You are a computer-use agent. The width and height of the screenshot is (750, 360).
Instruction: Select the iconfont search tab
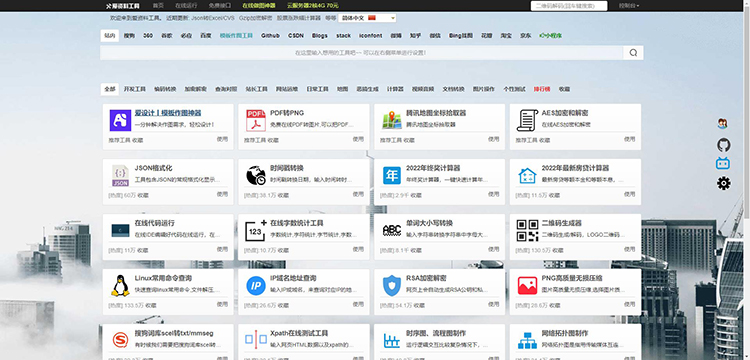(x=371, y=35)
